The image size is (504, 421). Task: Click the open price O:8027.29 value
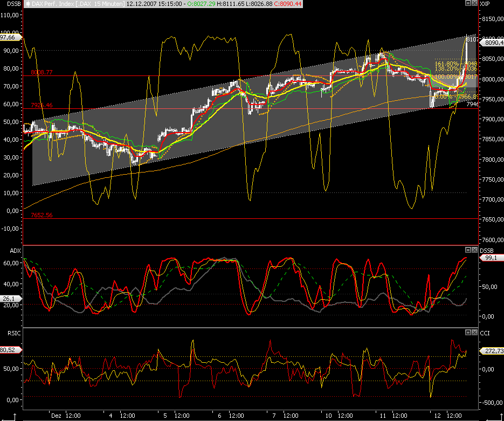(200, 4)
